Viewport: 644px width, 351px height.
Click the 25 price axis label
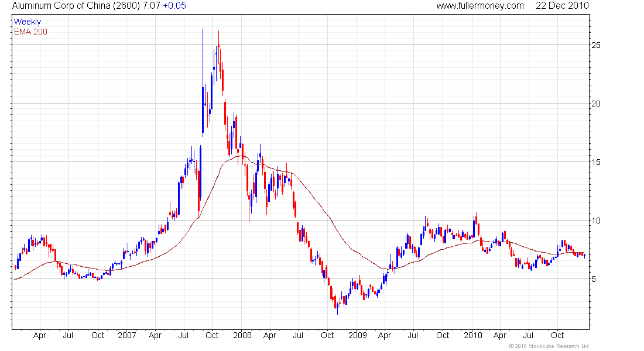click(595, 45)
